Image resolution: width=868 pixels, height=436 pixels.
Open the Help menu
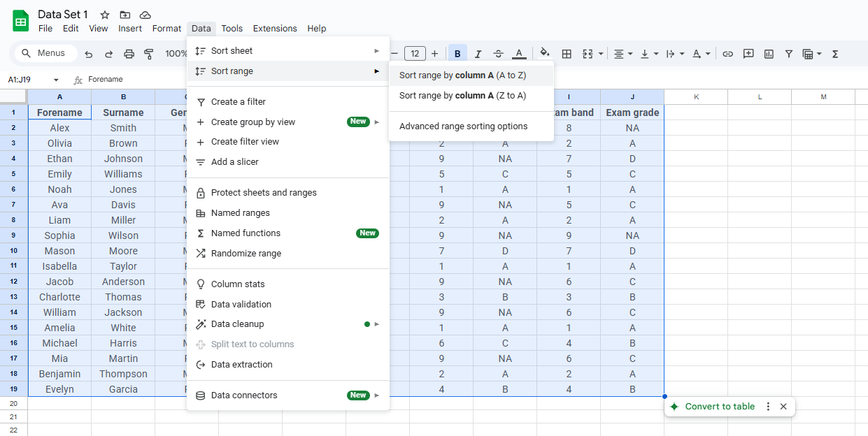(x=317, y=29)
